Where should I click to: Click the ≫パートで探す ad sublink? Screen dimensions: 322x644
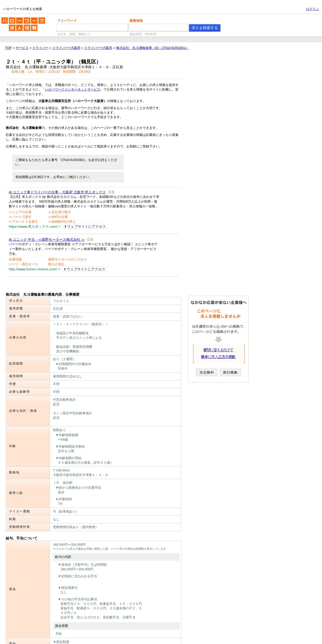[x=20, y=217]
